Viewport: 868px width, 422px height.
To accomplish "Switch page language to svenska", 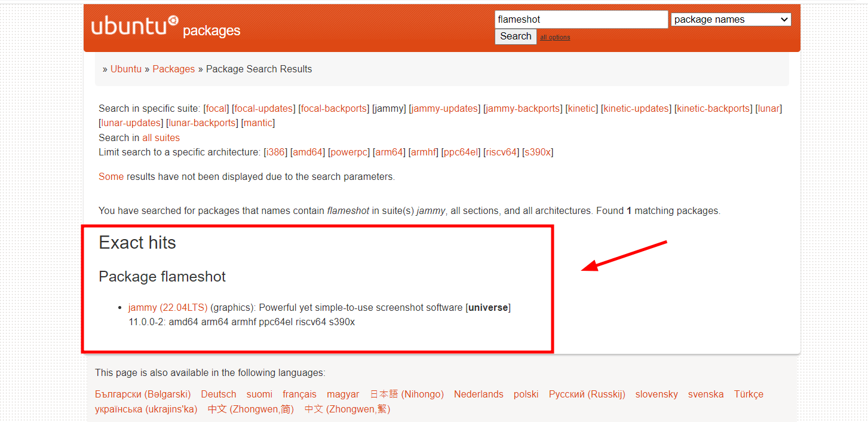I will click(x=706, y=394).
